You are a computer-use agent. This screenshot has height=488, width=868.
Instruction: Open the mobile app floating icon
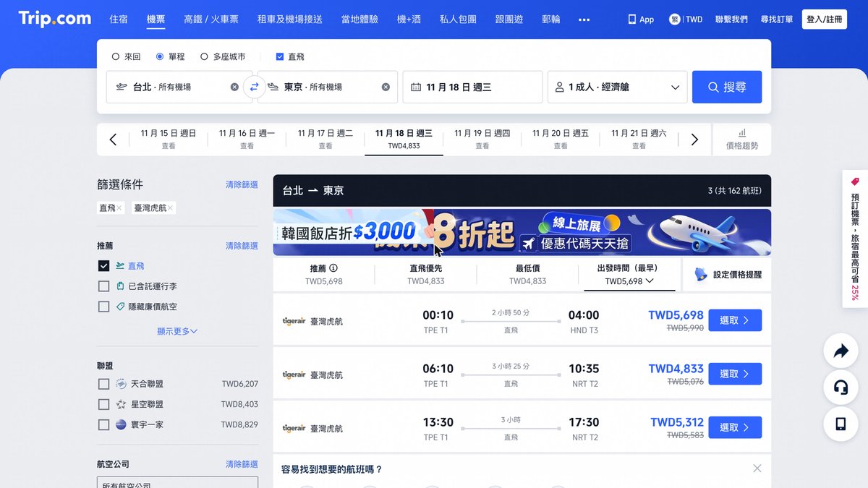(841, 424)
